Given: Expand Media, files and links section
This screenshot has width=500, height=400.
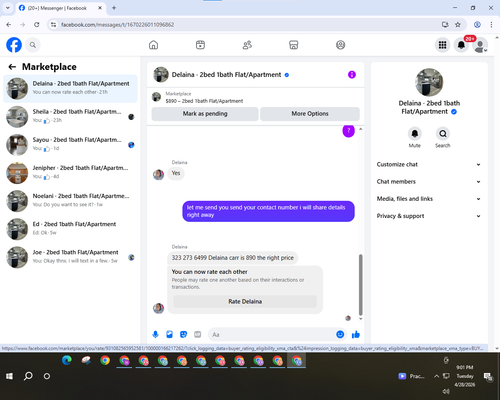Looking at the screenshot, I should [x=429, y=199].
